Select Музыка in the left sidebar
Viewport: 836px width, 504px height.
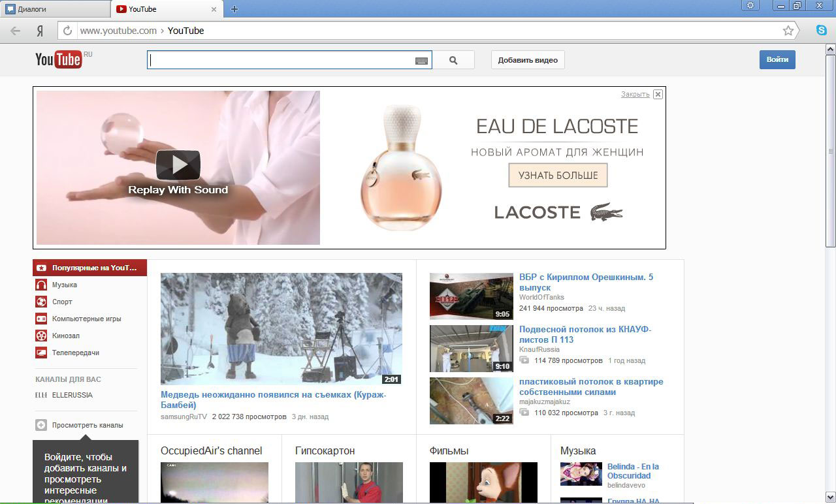click(x=65, y=285)
